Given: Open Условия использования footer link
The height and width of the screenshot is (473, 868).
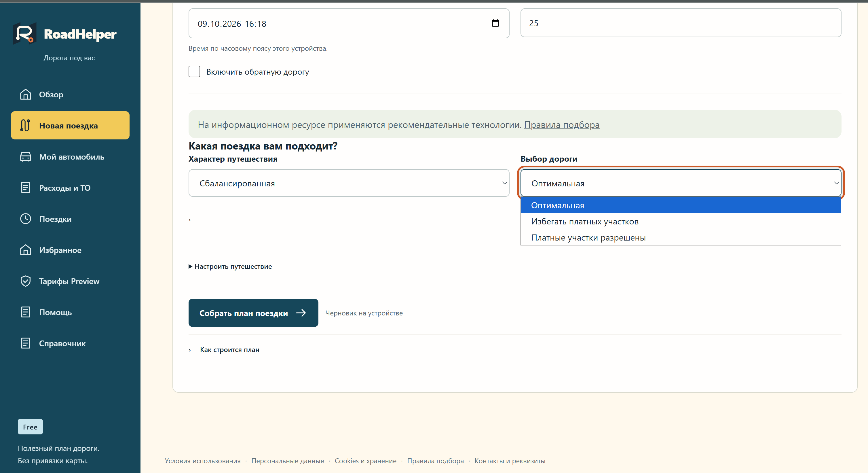Looking at the screenshot, I should [202, 461].
